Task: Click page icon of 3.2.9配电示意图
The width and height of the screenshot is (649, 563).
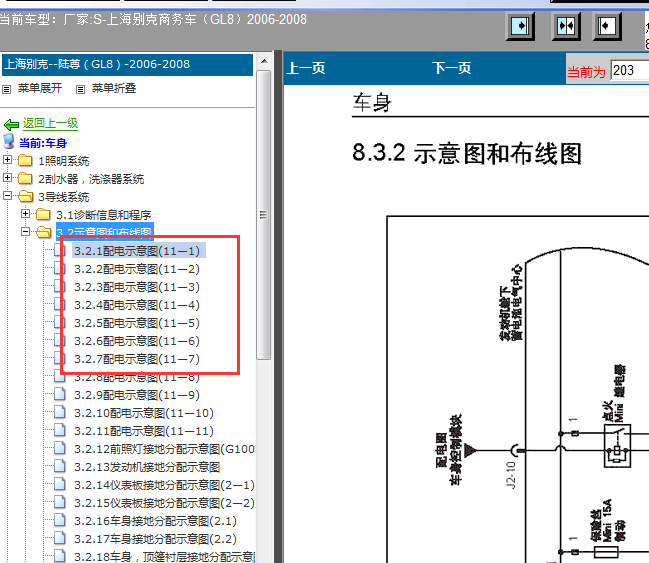Action: coord(60,394)
